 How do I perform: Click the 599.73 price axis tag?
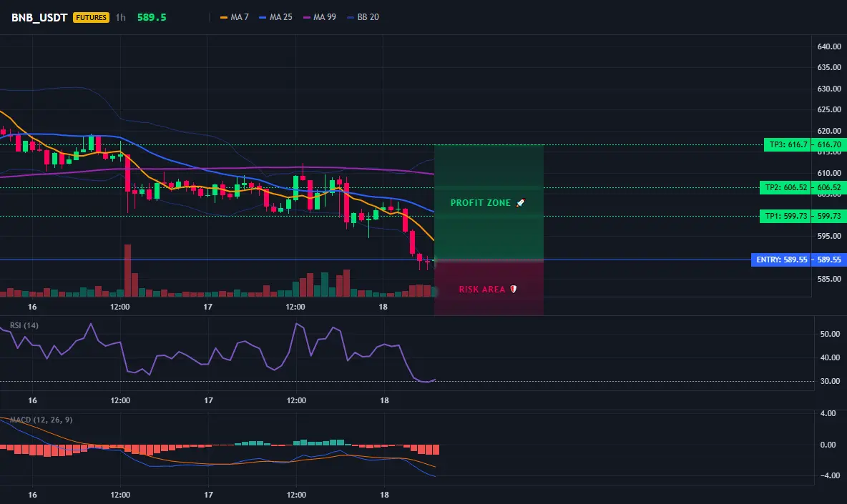[829, 217]
